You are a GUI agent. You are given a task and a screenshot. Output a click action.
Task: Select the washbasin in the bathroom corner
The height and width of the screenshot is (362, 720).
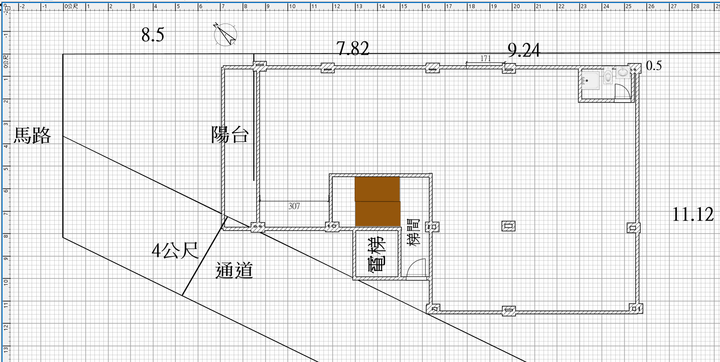pos(623,72)
